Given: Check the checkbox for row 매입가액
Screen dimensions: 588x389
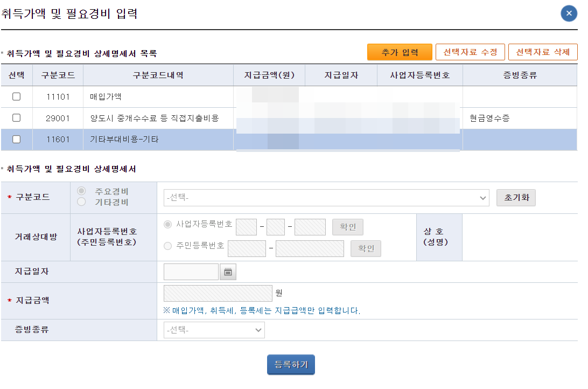Looking at the screenshot, I should point(16,96).
